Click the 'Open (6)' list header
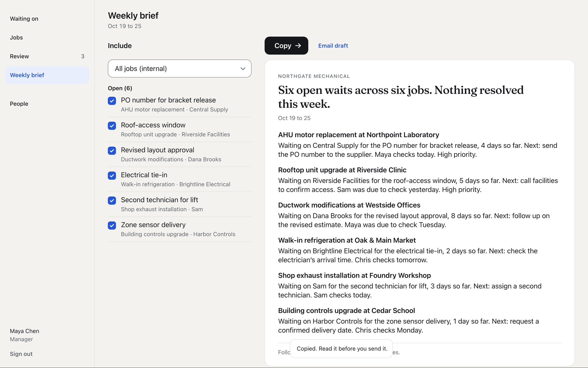The width and height of the screenshot is (588, 368). click(120, 88)
